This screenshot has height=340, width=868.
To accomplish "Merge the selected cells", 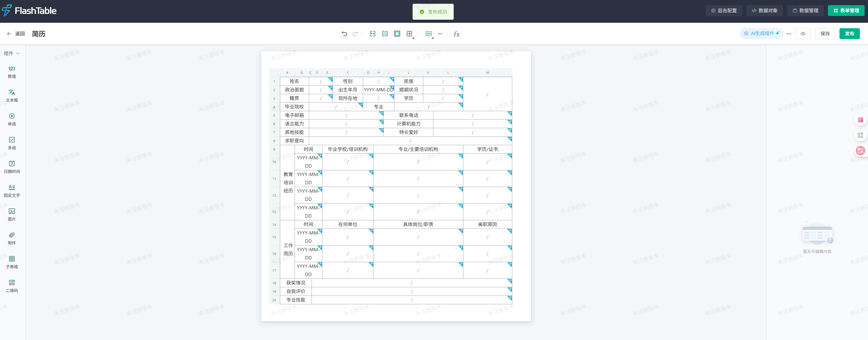I will click(x=373, y=34).
